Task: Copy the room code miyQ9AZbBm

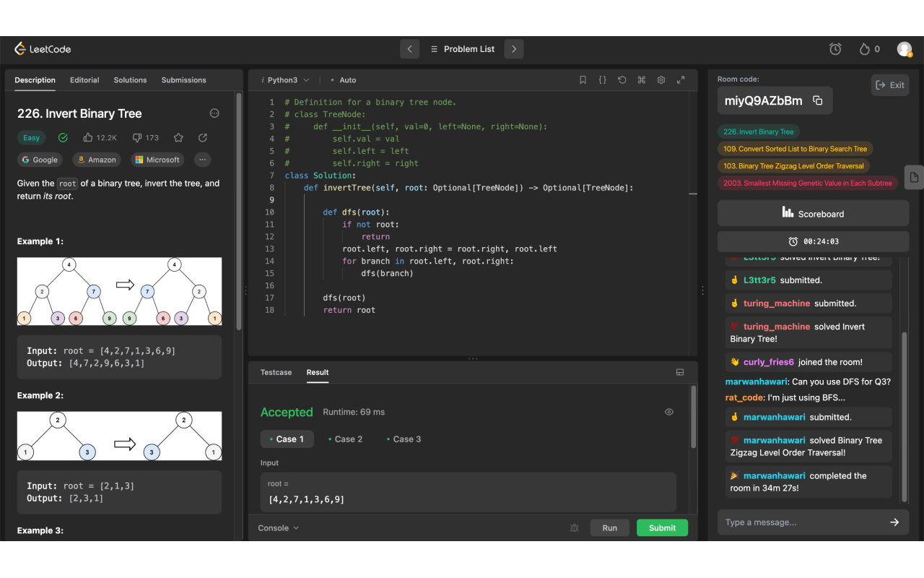Action: coord(817,101)
